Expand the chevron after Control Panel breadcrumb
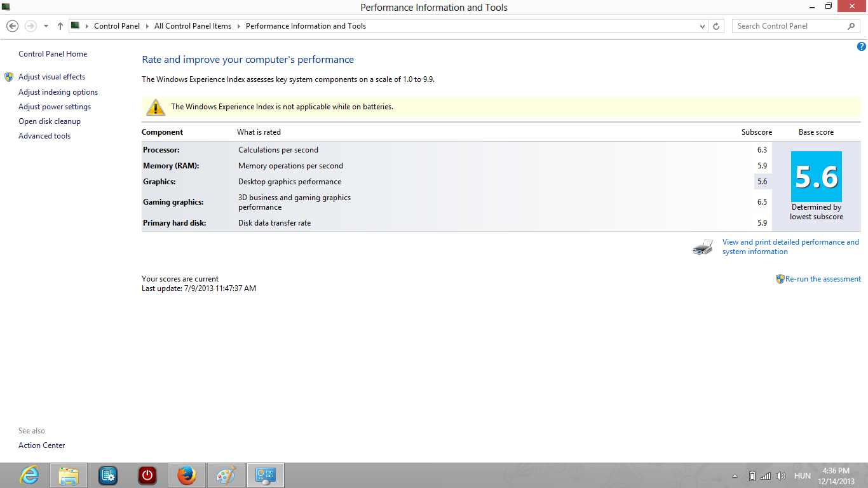 [147, 26]
